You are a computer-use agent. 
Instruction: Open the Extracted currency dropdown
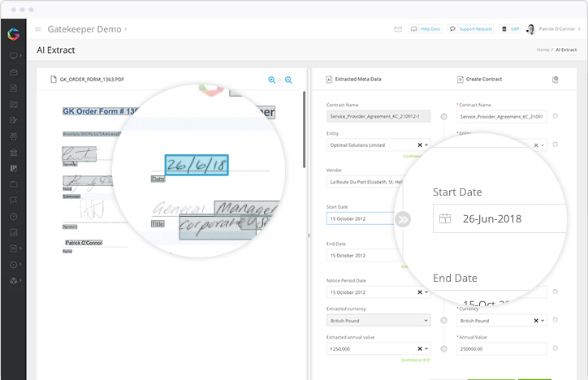click(427, 321)
